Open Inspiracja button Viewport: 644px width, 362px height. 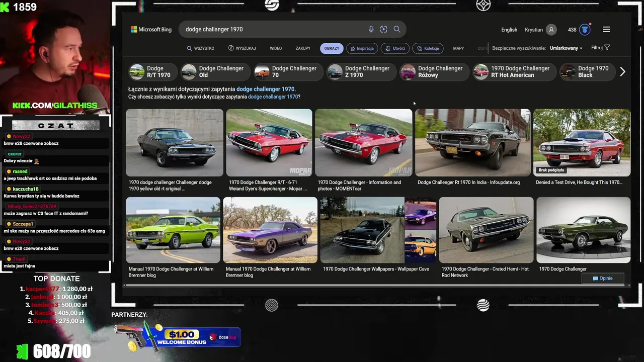pos(362,48)
